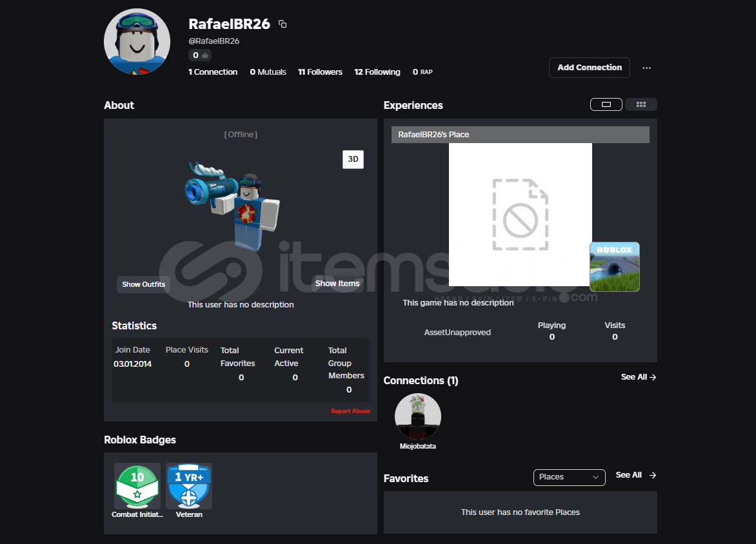Click the Statistics heading
Image resolution: width=756 pixels, height=544 pixels.
click(134, 325)
